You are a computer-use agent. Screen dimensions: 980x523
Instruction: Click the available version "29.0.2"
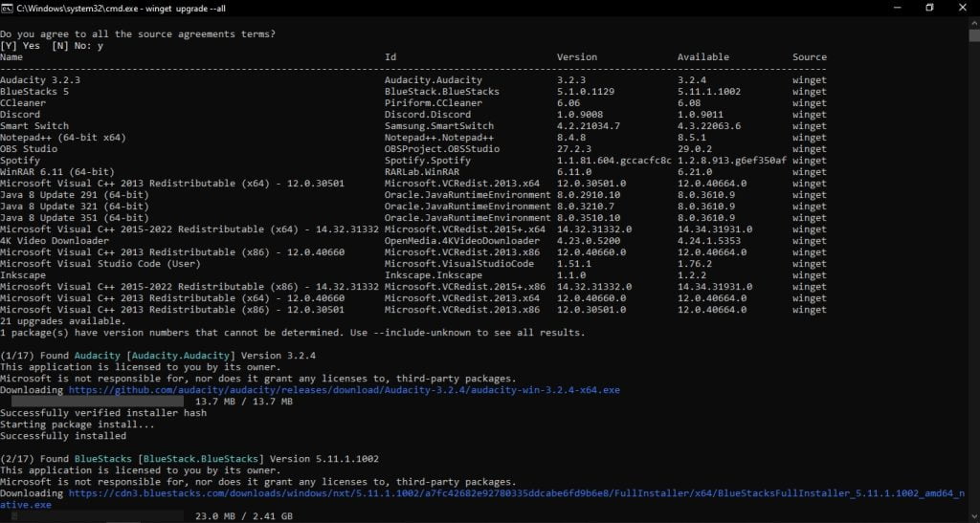click(695, 148)
